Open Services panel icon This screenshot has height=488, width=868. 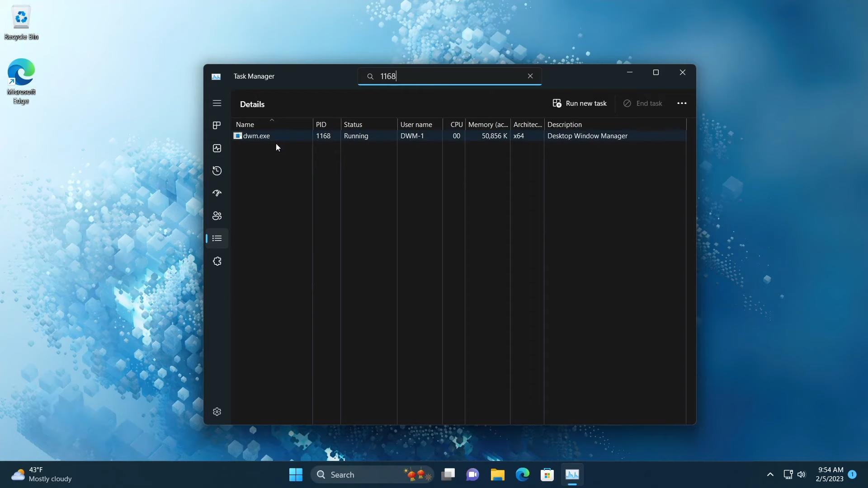coord(217,261)
